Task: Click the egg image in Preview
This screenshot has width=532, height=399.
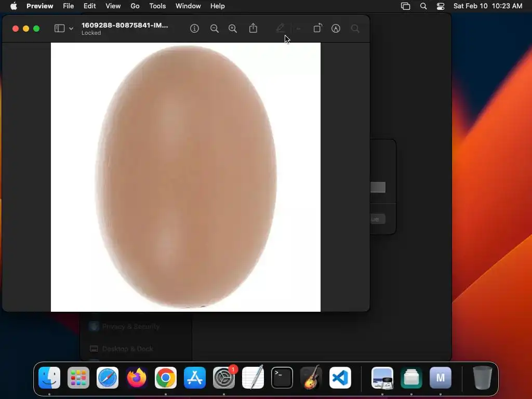Action: pyautogui.click(x=185, y=177)
